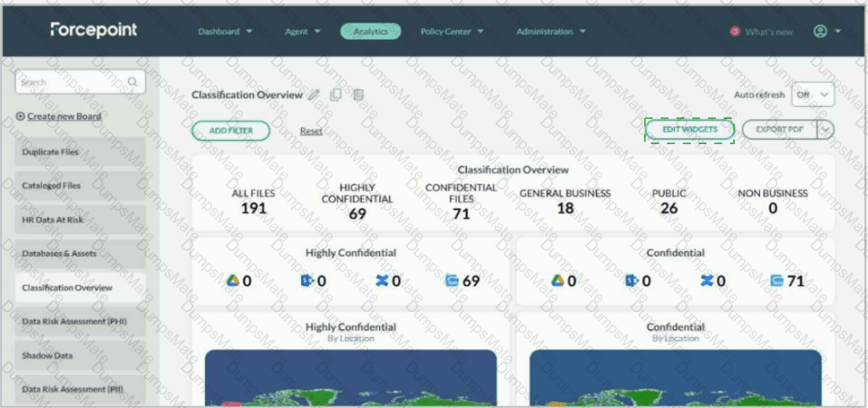Click the Reset link
The height and width of the screenshot is (408, 868).
[x=311, y=131]
